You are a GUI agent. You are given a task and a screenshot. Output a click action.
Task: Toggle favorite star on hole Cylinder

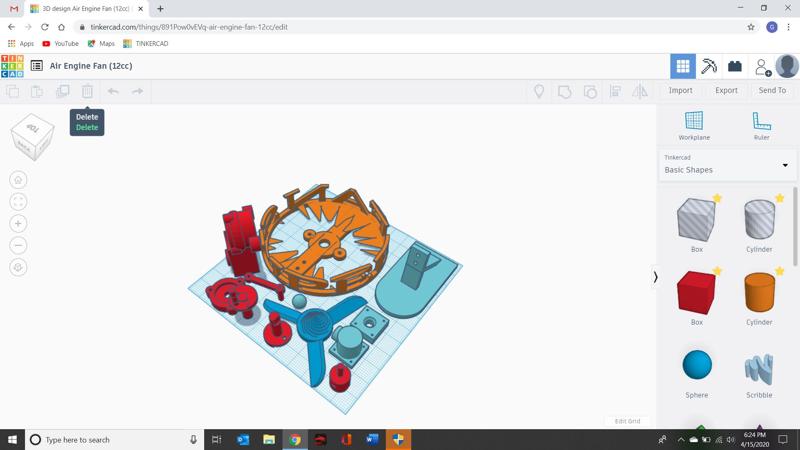780,198
